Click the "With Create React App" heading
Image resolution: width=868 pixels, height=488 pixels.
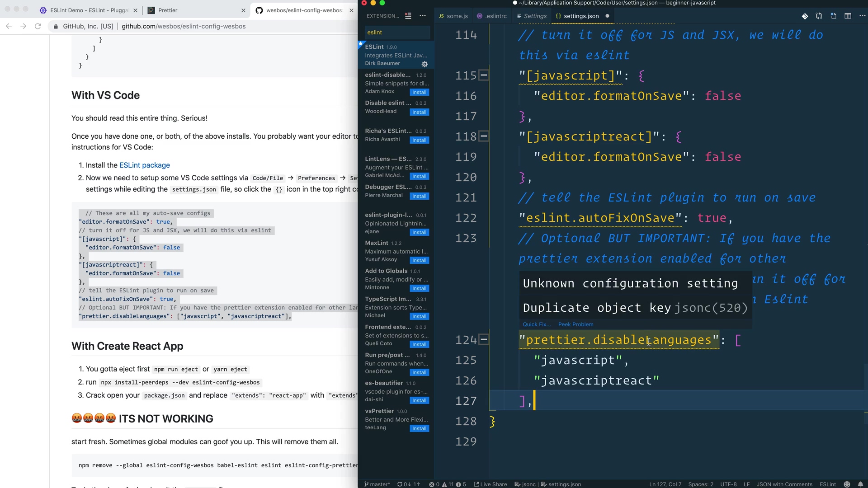point(127,346)
